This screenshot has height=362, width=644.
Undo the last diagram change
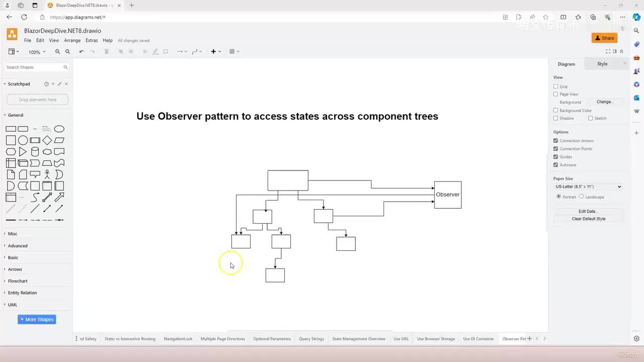pos(82,52)
